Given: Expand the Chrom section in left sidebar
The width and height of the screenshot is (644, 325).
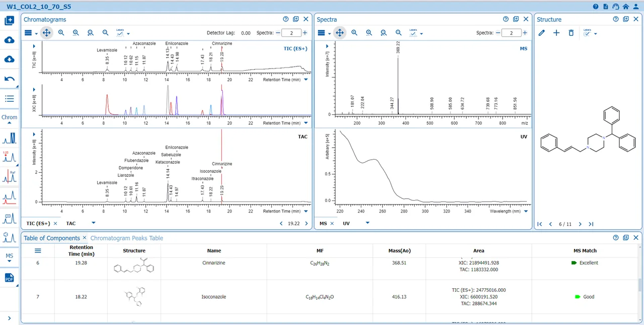Looking at the screenshot, I should point(9,119).
